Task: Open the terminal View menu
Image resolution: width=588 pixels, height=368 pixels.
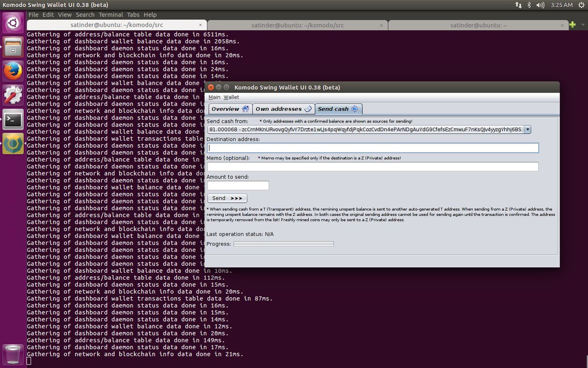Action: pos(65,15)
